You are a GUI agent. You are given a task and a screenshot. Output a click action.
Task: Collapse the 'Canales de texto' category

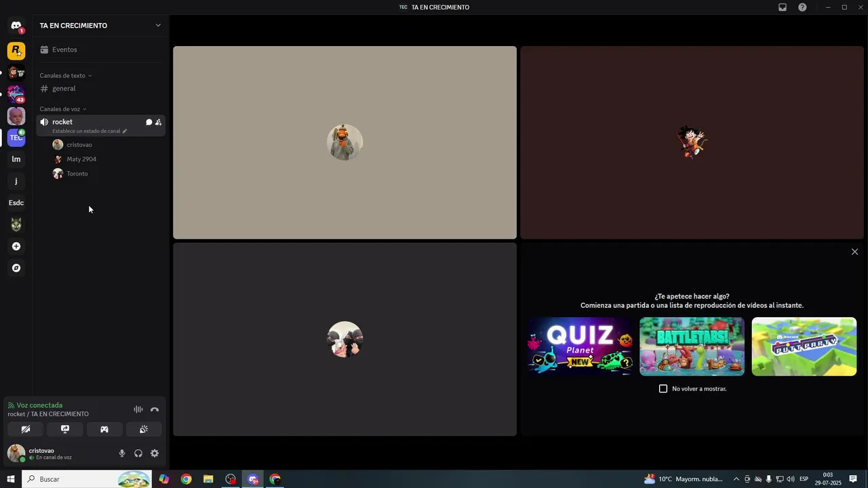click(65, 75)
